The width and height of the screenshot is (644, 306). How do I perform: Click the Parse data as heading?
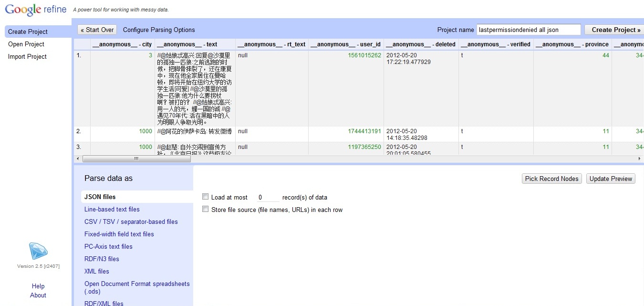click(x=108, y=178)
